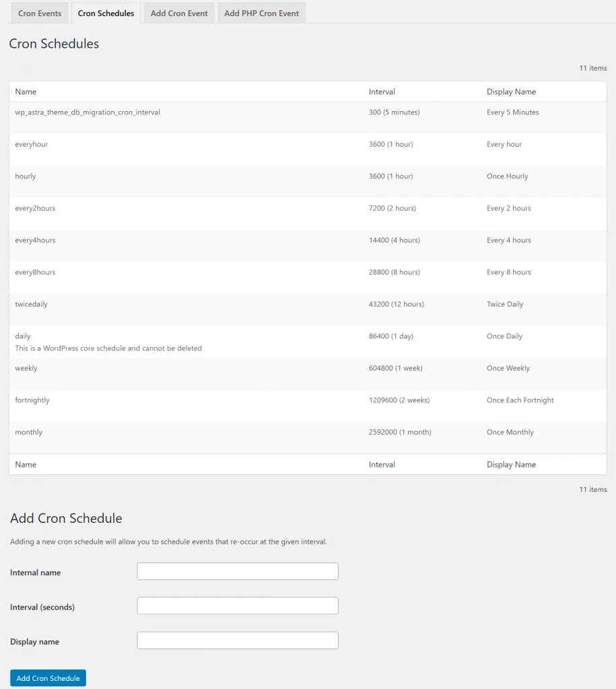Viewport: 616px width, 689px height.
Task: Click inside the Internal name field
Action: click(x=237, y=571)
